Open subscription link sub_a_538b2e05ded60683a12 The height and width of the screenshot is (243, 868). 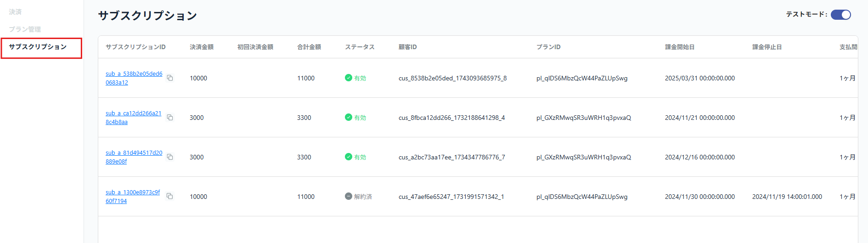134,78
